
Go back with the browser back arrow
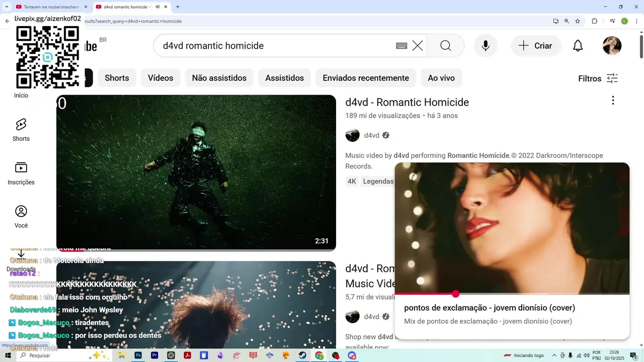tap(7, 21)
